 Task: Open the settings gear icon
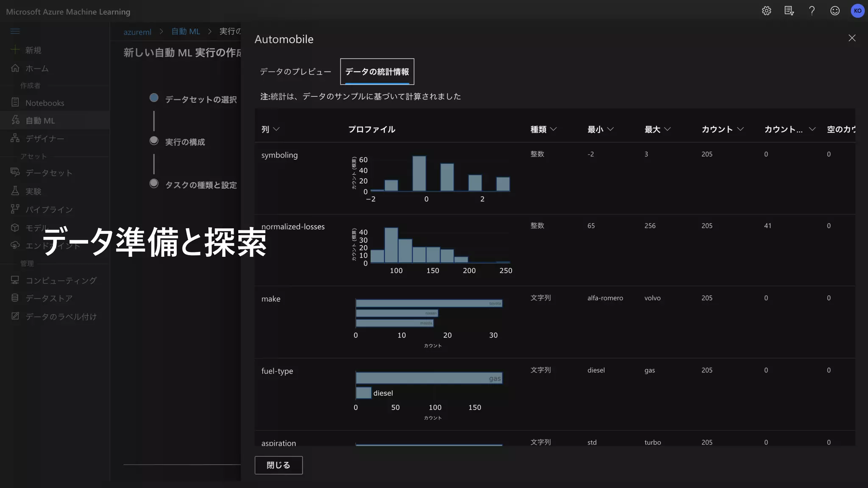click(766, 11)
